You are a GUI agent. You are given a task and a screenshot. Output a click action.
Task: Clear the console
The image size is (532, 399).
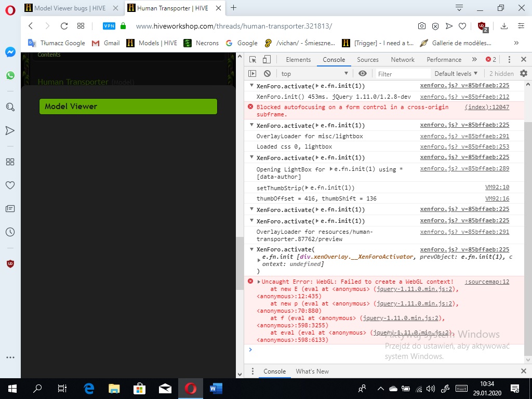268,73
